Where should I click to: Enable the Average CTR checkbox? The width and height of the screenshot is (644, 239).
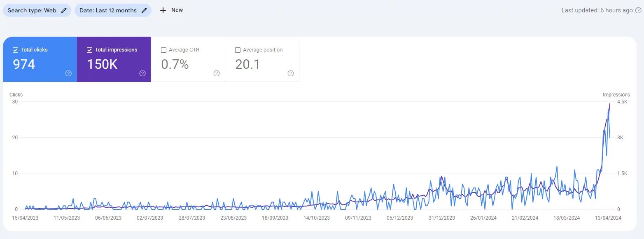(x=164, y=50)
